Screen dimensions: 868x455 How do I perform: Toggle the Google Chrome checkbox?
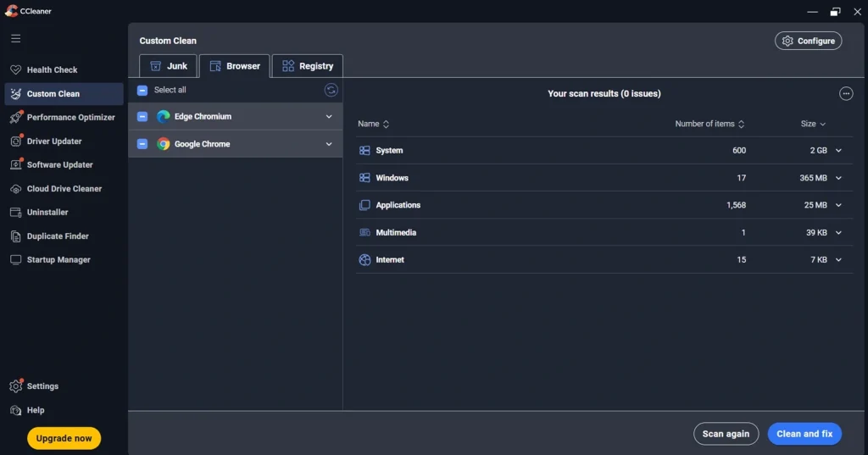pyautogui.click(x=142, y=144)
